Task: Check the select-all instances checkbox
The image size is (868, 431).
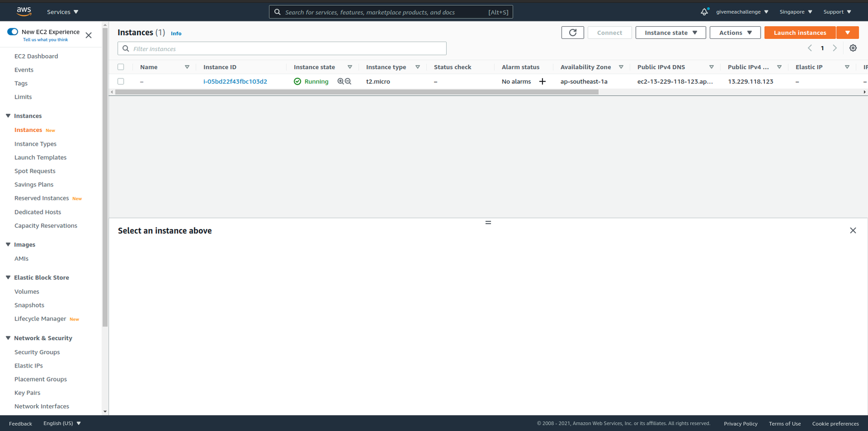Action: pyautogui.click(x=121, y=67)
